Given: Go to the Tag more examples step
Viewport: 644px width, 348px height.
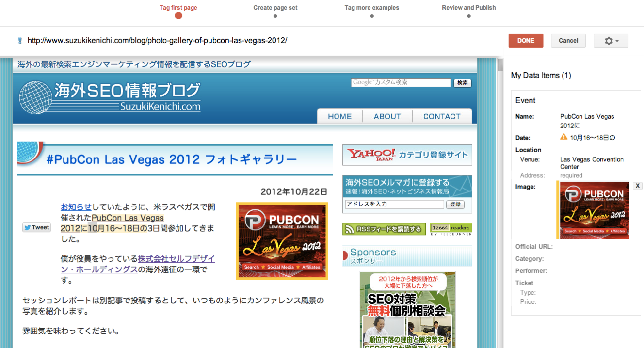Looking at the screenshot, I should pos(372,11).
